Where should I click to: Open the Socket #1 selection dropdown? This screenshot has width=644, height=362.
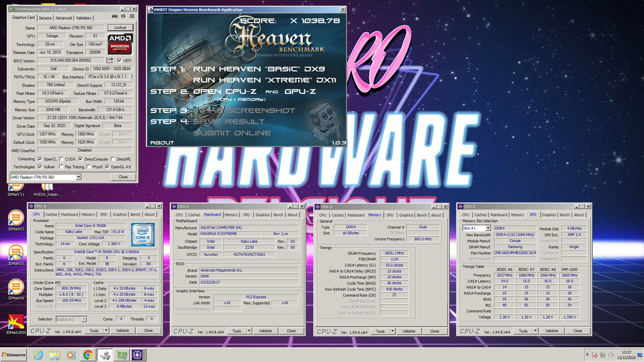click(84, 319)
